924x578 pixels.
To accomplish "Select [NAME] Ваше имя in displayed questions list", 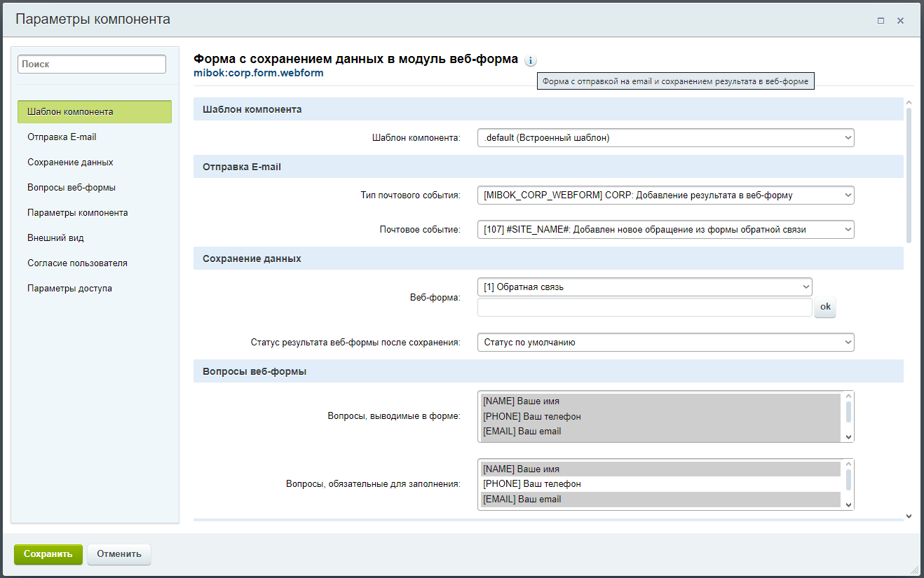I will (660, 401).
